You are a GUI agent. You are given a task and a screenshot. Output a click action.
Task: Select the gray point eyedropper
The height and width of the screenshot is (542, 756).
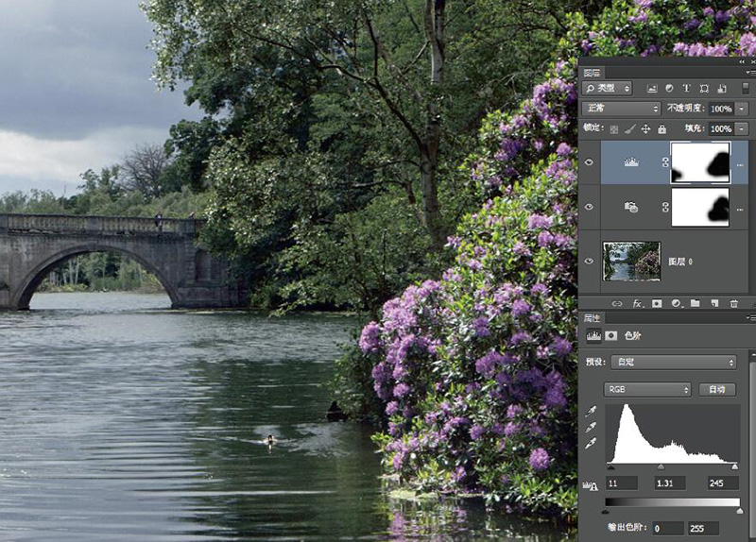[592, 428]
